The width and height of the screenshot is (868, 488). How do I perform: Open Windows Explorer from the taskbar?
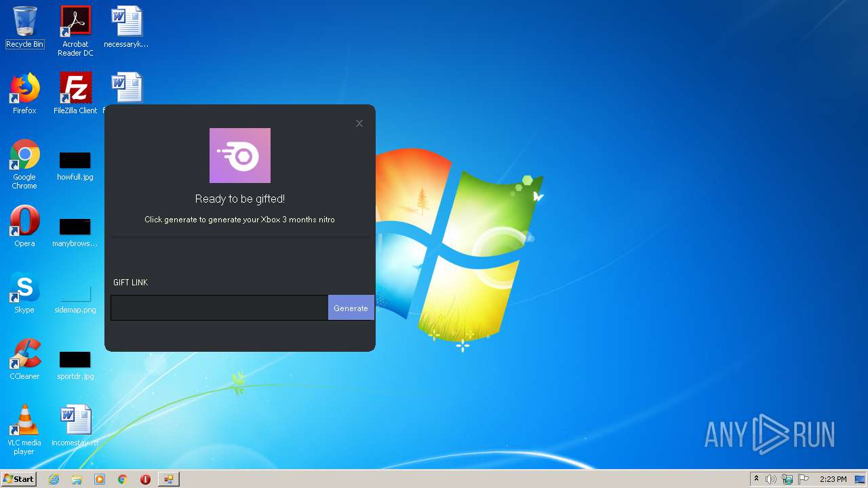tap(77, 479)
